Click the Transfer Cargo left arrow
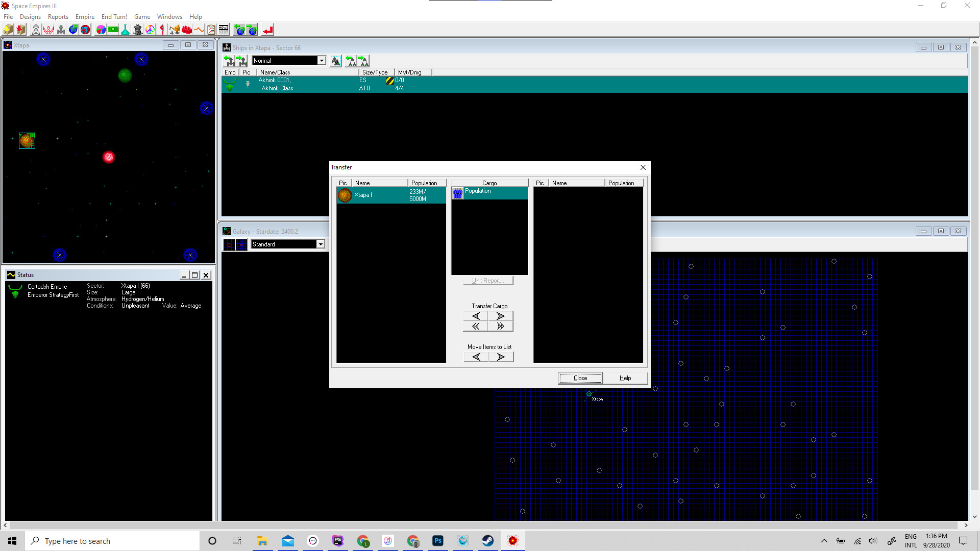The width and height of the screenshot is (980, 551). tap(476, 315)
